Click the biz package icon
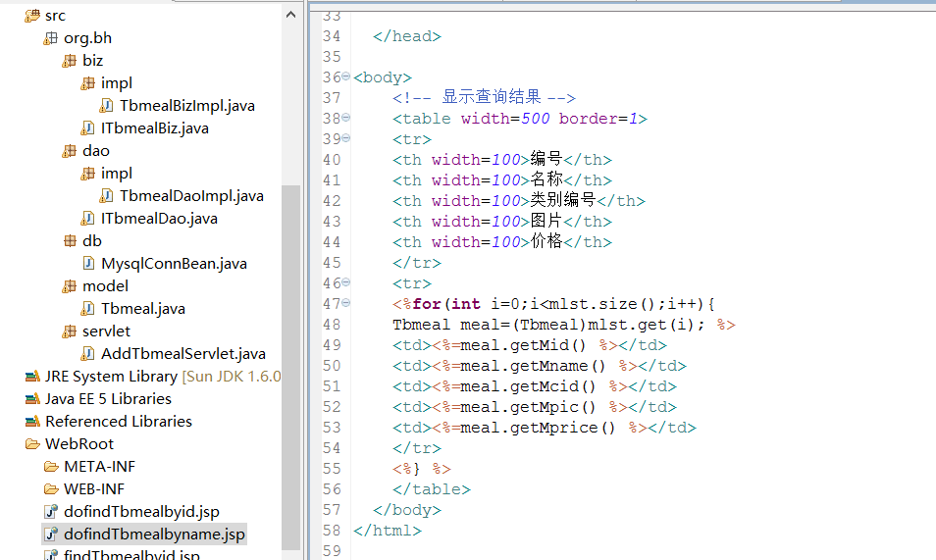This screenshot has height=560, width=936. click(70, 61)
